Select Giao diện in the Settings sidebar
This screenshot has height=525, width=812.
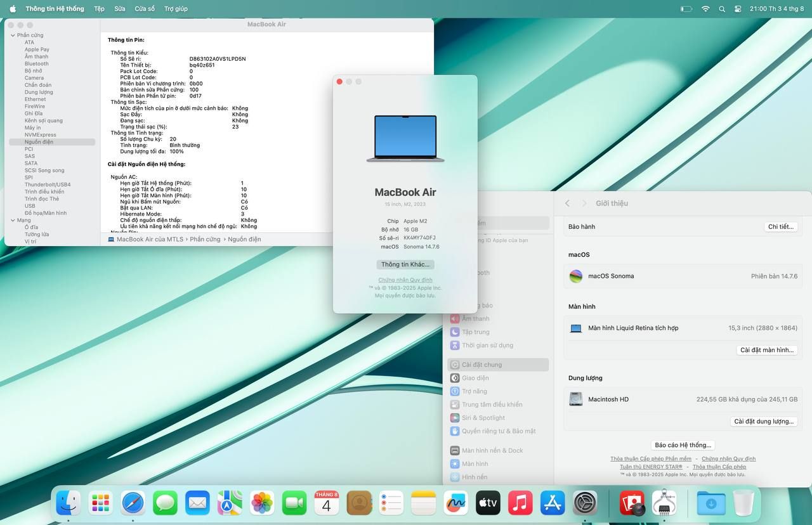[x=498, y=378]
